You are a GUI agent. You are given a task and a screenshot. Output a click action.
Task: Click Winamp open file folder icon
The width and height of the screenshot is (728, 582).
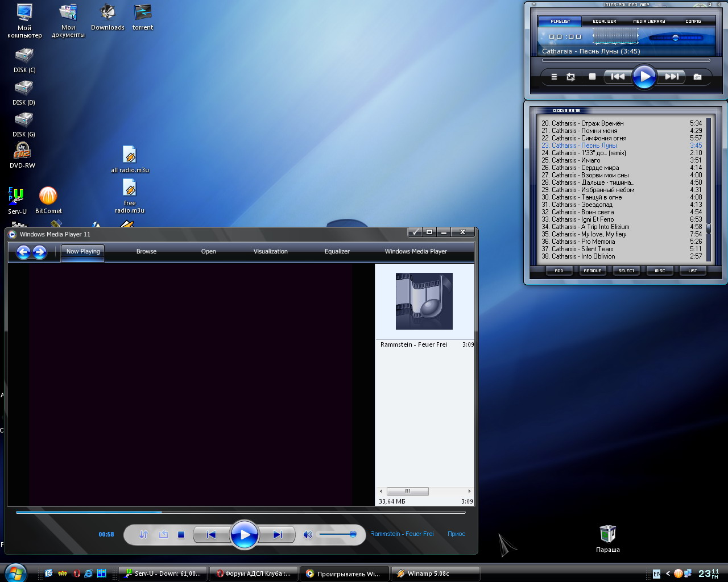[x=697, y=77]
